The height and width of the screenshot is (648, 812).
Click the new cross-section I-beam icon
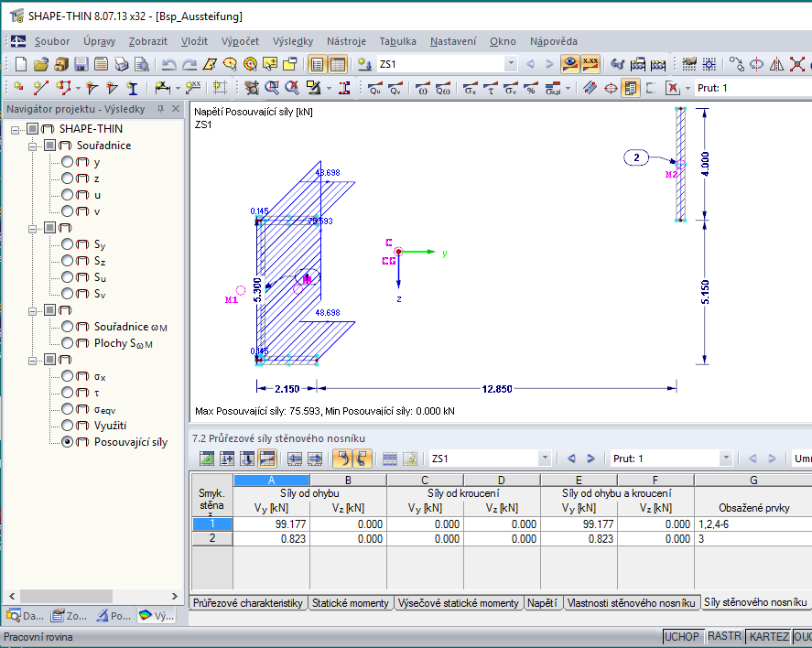(x=133, y=88)
